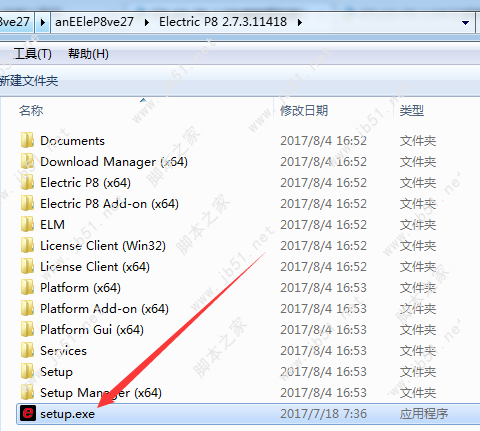The image size is (480, 431).
Task: Select the Services folder name
Action: pyautogui.click(x=63, y=351)
